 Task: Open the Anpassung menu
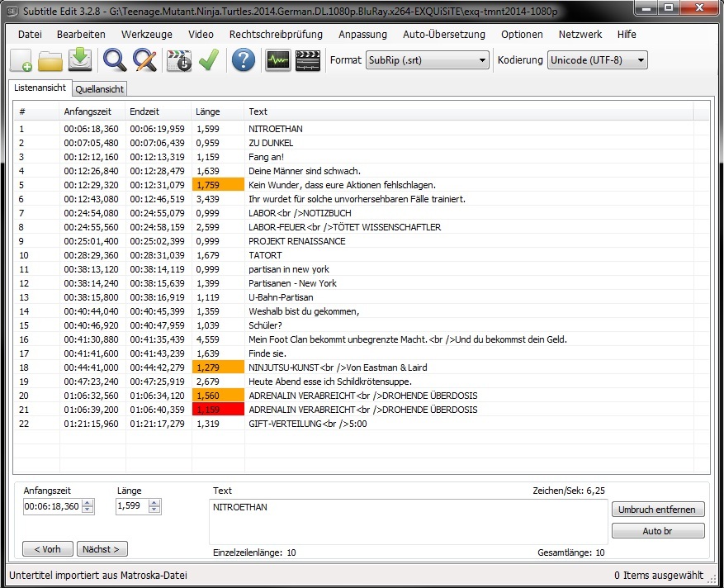pos(362,34)
